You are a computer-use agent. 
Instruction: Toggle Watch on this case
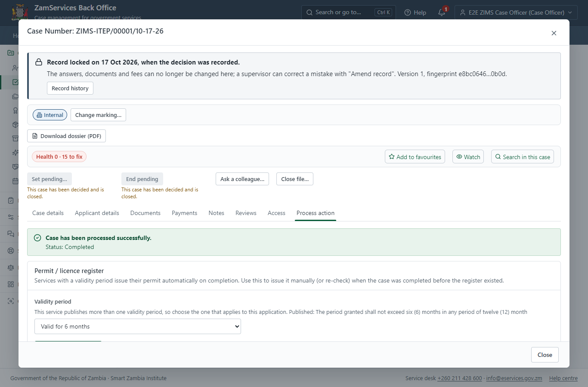(x=468, y=157)
